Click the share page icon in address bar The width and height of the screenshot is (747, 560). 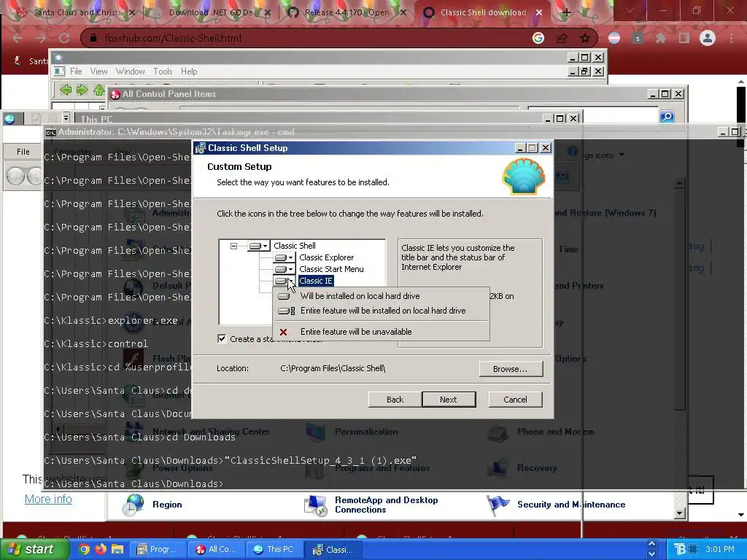point(562,38)
